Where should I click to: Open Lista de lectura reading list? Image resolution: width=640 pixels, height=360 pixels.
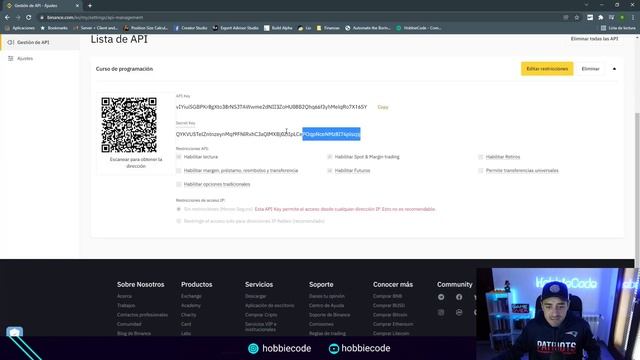[x=618, y=28]
